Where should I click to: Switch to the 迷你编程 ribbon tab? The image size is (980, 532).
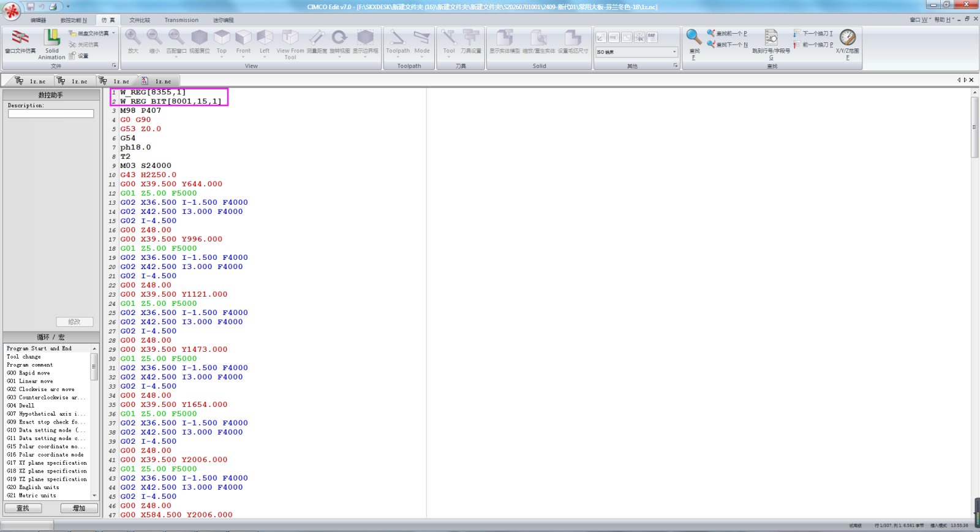224,20
